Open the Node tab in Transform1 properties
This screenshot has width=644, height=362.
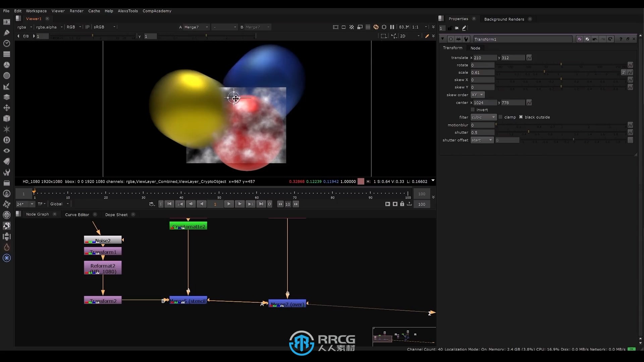pos(475,48)
